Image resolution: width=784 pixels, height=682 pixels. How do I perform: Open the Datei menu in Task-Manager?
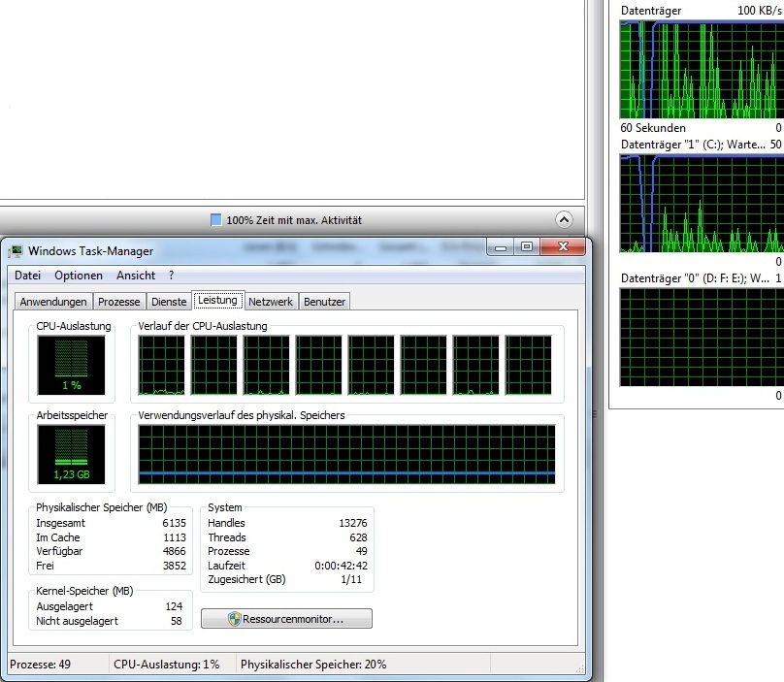(x=27, y=276)
